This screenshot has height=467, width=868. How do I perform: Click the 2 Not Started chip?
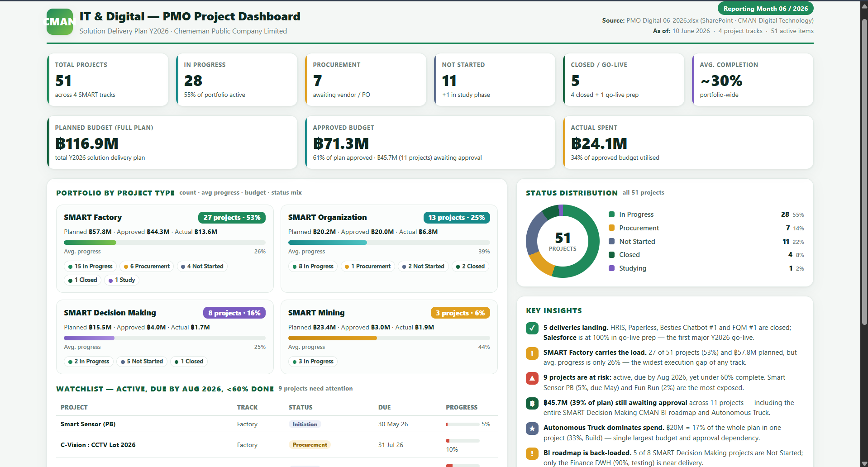(423, 267)
